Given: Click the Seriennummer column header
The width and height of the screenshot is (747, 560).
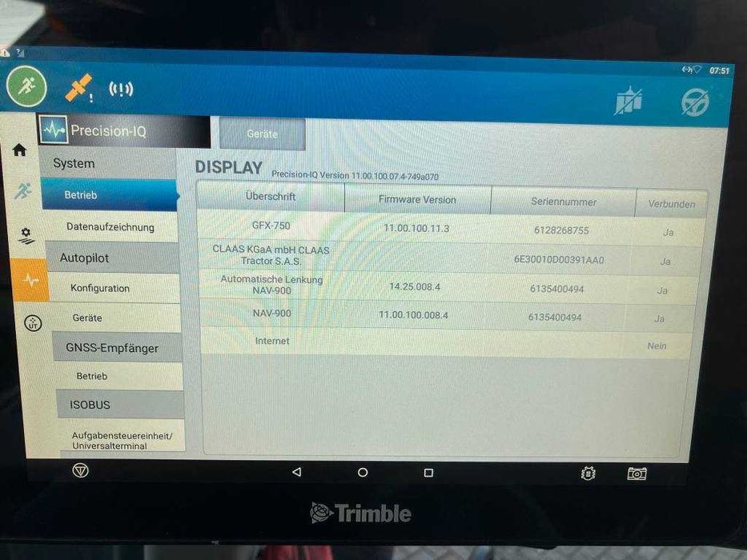Looking at the screenshot, I should (x=564, y=202).
